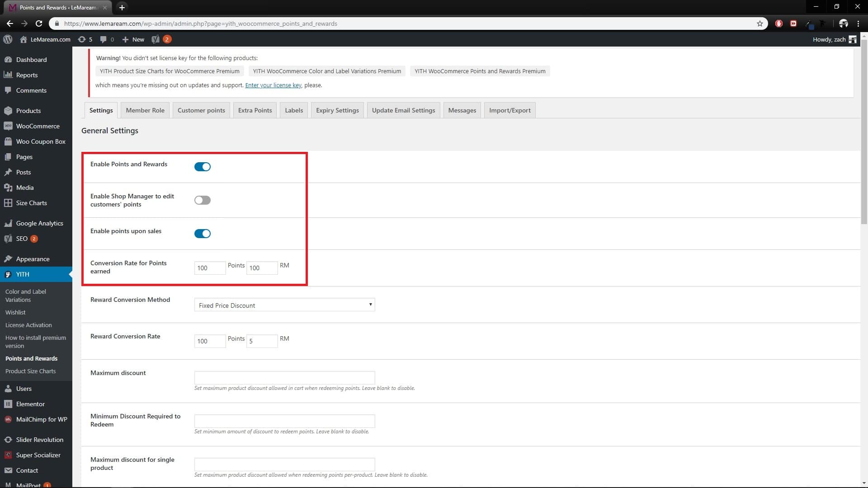This screenshot has height=488, width=868.
Task: Open browser three-dot menu
Action: pyautogui.click(x=859, y=23)
